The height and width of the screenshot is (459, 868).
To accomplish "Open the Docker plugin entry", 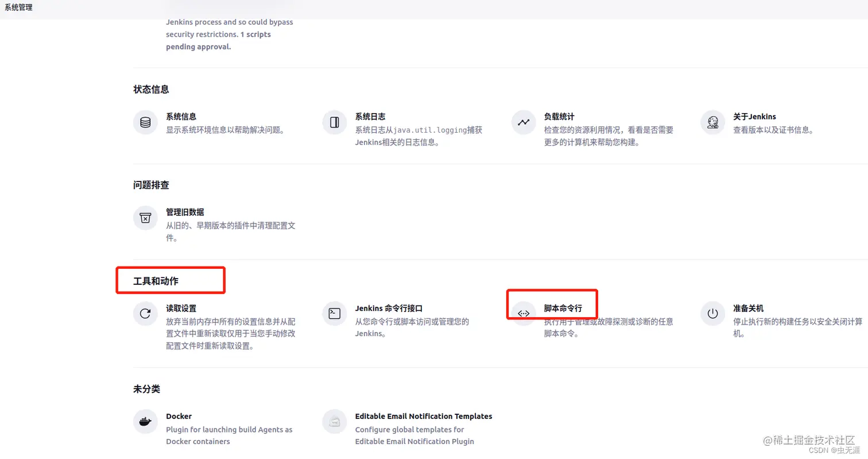I will [179, 416].
